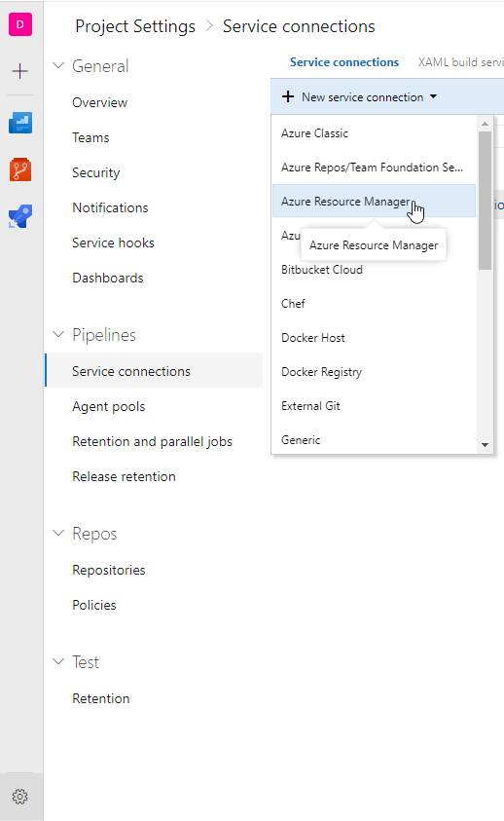Collapse the Test section chevron
This screenshot has height=821, width=504.
click(x=58, y=662)
